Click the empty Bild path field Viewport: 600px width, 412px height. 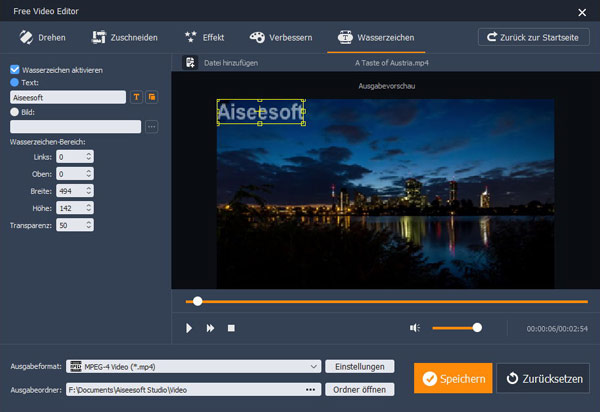pyautogui.click(x=75, y=127)
